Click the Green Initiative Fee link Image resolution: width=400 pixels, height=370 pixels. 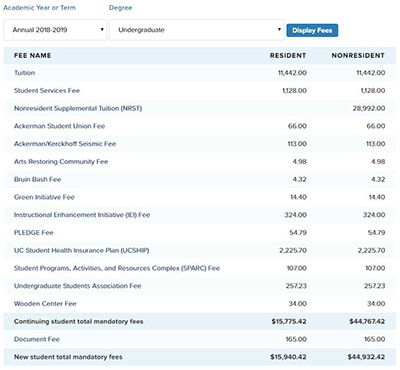44,197
